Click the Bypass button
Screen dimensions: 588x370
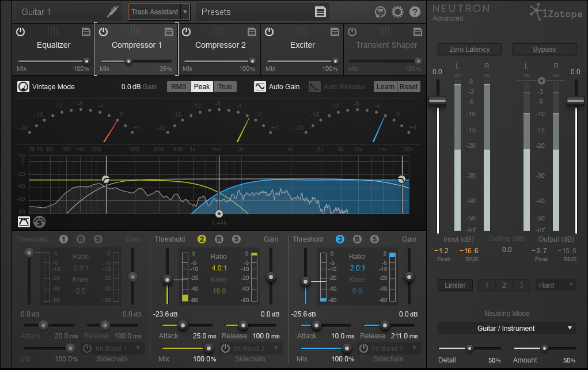click(544, 49)
